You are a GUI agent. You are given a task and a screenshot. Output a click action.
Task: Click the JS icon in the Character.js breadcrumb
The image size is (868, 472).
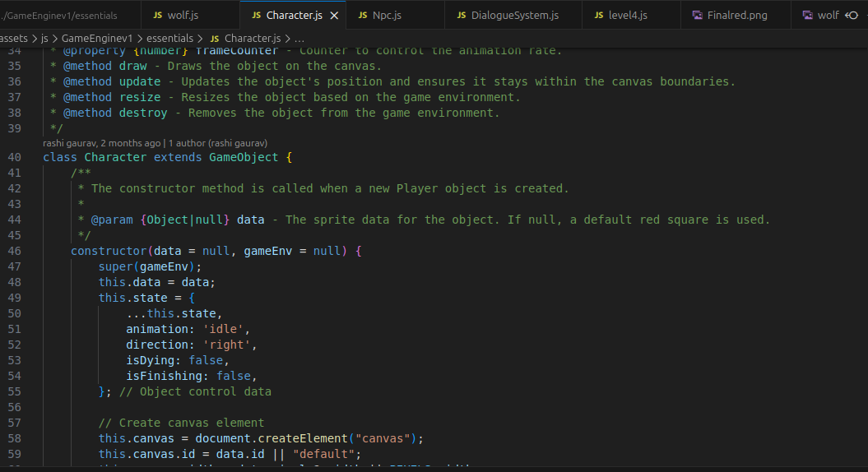coord(215,39)
